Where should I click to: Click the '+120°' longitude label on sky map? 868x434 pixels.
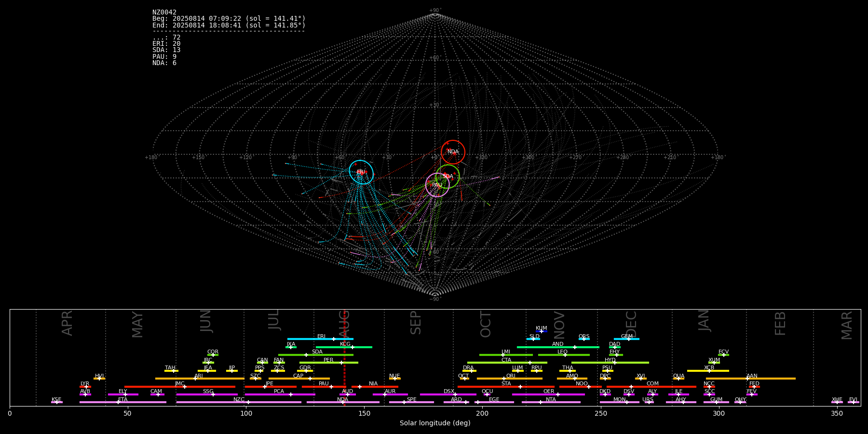pyautogui.click(x=245, y=157)
